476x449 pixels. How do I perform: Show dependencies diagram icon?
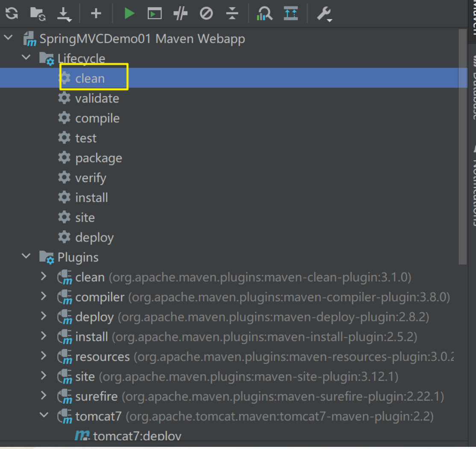point(291,13)
